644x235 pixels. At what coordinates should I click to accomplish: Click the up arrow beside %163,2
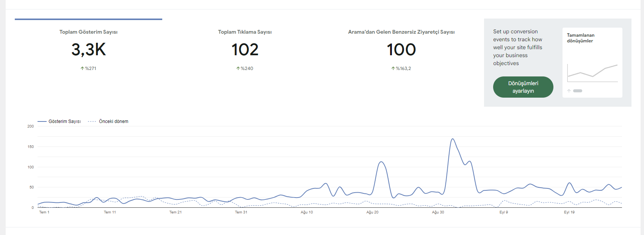click(x=393, y=68)
